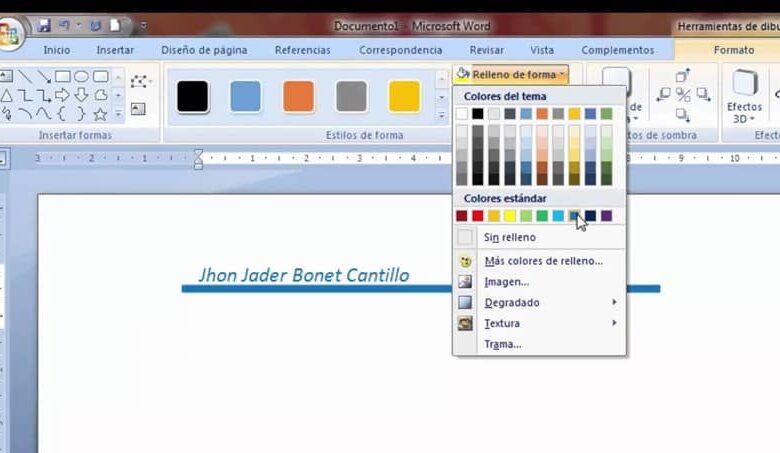This screenshot has height=453, width=780.
Task: Select the blue line shape in document
Action: pyautogui.click(x=316, y=289)
